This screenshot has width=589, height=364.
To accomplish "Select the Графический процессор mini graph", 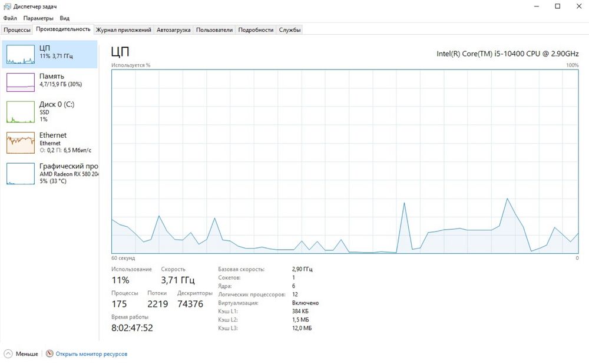I will tap(20, 174).
